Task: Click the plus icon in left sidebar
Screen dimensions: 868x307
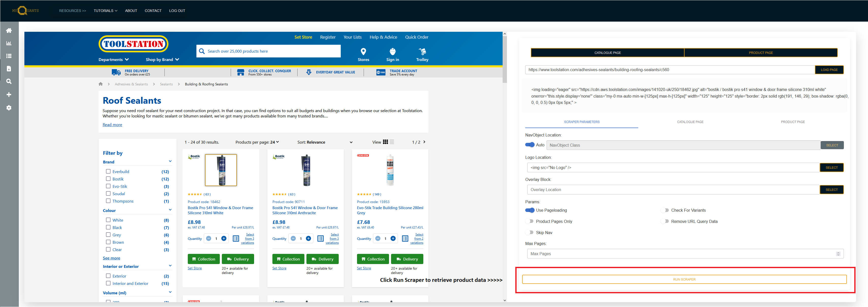Action: pyautogui.click(x=9, y=95)
